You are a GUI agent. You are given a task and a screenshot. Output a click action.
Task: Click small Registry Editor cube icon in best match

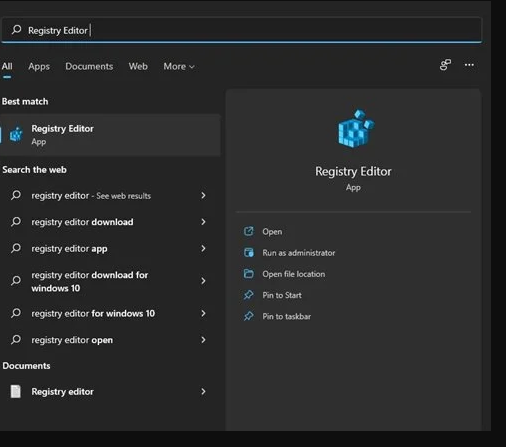[x=16, y=134]
